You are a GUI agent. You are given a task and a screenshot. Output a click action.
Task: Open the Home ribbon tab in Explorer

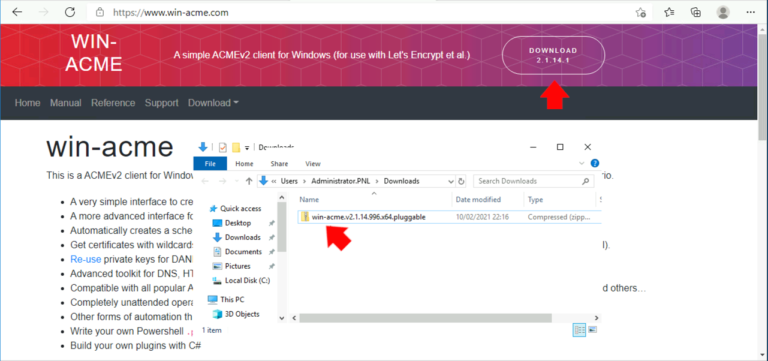pos(244,164)
